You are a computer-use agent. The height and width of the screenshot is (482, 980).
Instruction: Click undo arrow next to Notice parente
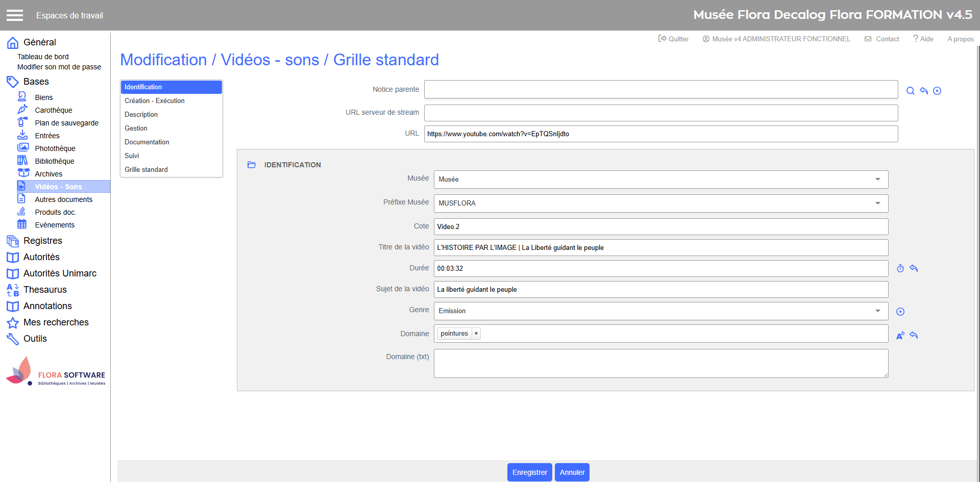coord(924,91)
